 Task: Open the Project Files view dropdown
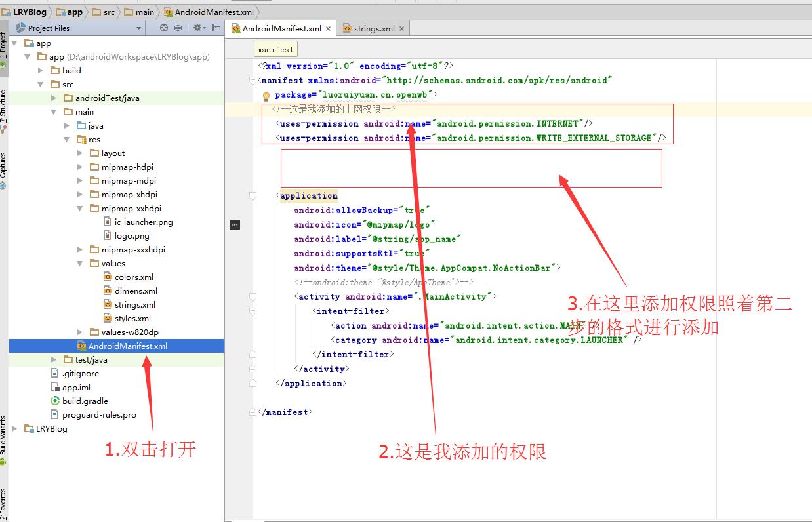(79, 28)
